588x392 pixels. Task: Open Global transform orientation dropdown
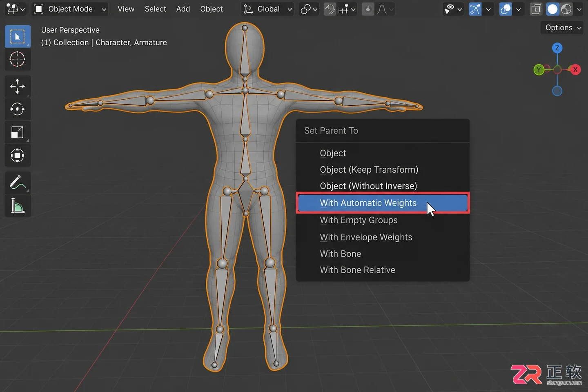[268, 9]
